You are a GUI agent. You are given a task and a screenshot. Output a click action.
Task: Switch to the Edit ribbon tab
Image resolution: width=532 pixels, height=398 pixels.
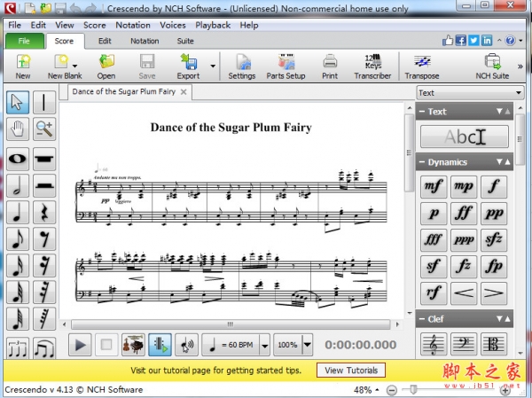(x=105, y=41)
